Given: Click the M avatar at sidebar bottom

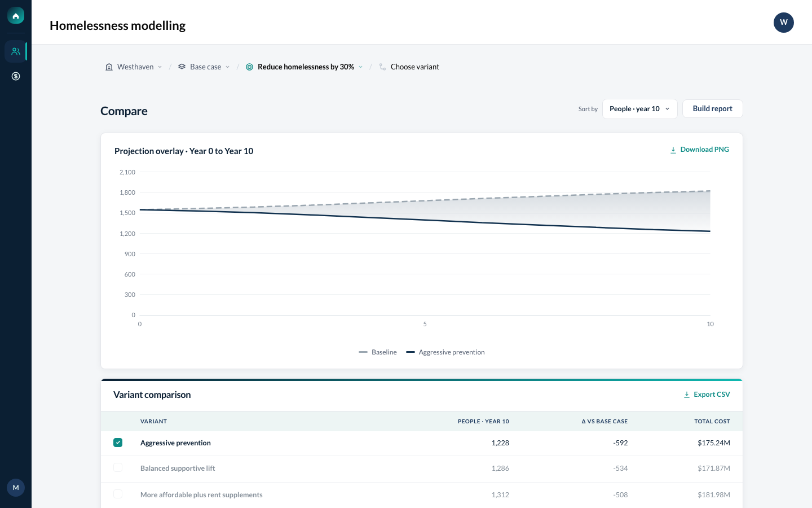Looking at the screenshot, I should (x=16, y=488).
